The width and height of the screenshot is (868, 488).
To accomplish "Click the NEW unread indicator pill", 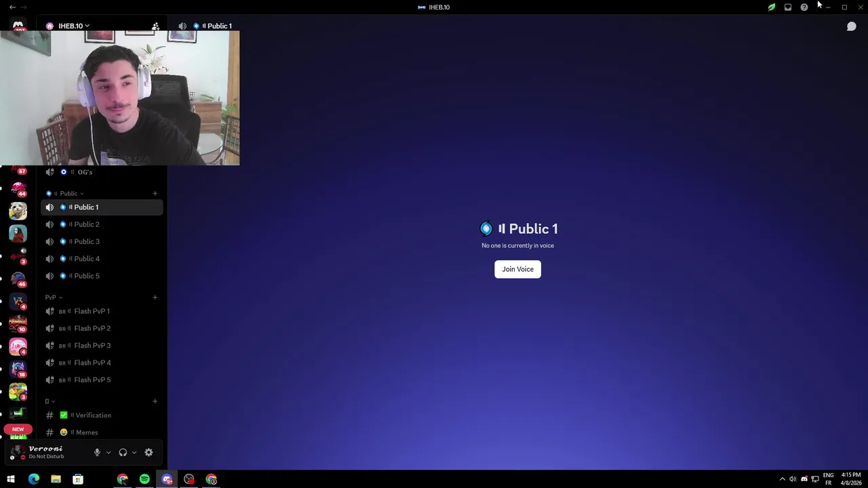I will (18, 429).
